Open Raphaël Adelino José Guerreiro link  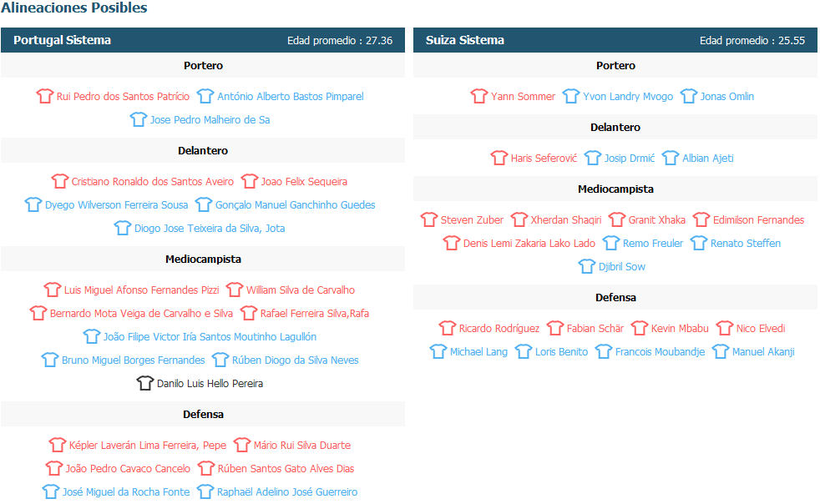286,491
